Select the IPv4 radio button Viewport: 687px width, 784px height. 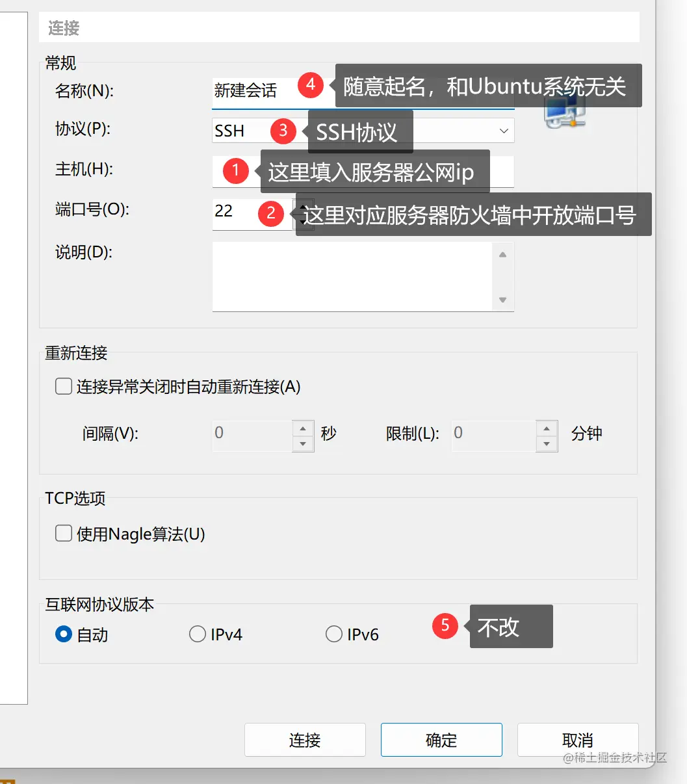click(x=198, y=634)
